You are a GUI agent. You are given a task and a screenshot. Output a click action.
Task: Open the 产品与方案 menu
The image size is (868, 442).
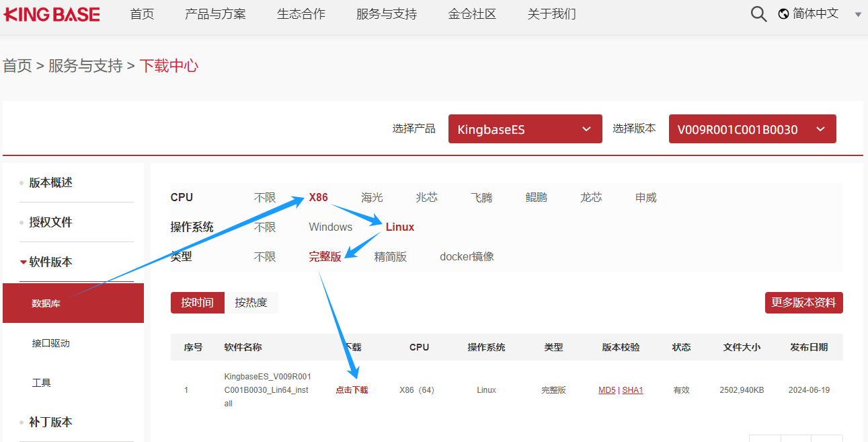point(215,14)
